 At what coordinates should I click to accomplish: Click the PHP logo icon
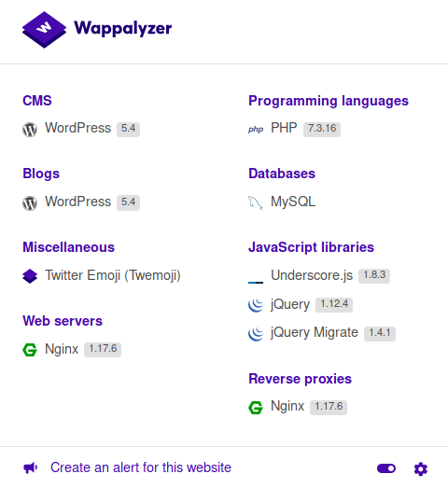tap(256, 129)
